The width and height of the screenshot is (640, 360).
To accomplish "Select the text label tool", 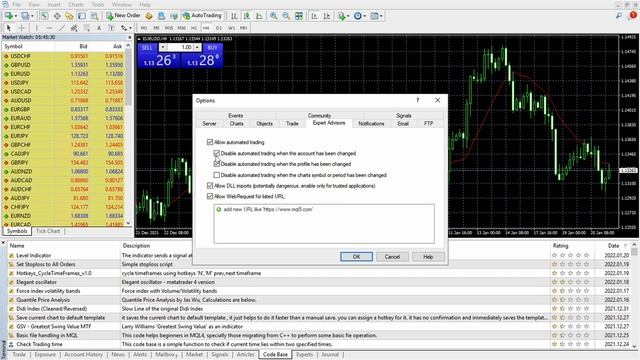I will click(111, 28).
